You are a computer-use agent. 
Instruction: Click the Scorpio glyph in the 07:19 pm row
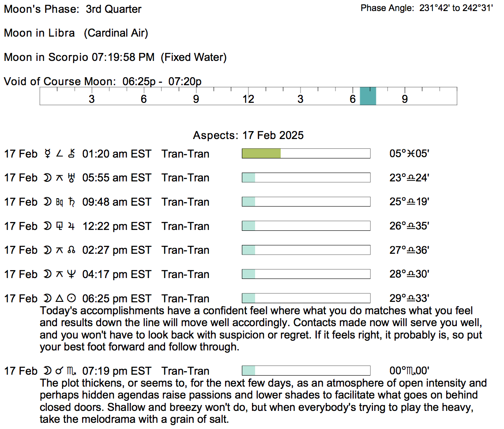coord(72,371)
